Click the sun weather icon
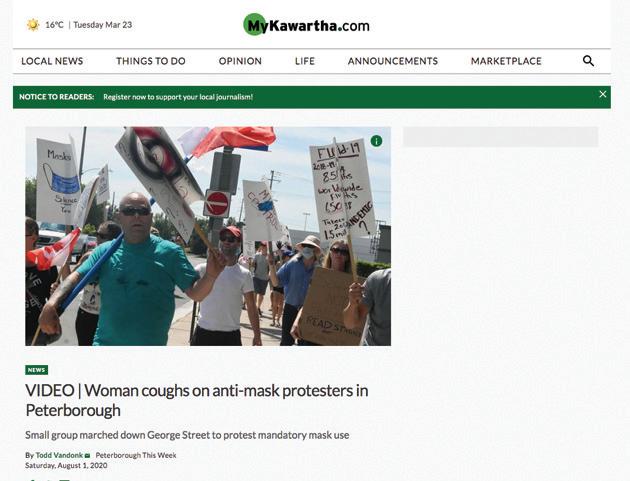This screenshot has width=630, height=481. point(33,25)
